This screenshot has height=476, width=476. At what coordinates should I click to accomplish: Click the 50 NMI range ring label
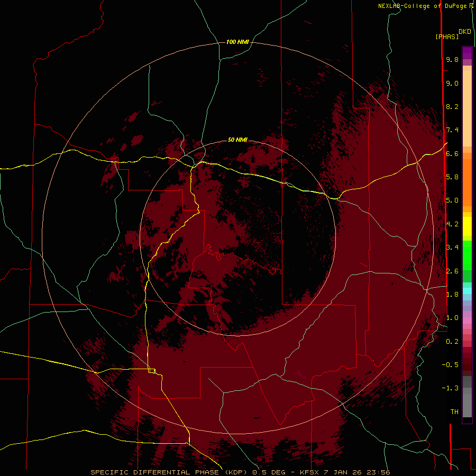pyautogui.click(x=237, y=140)
